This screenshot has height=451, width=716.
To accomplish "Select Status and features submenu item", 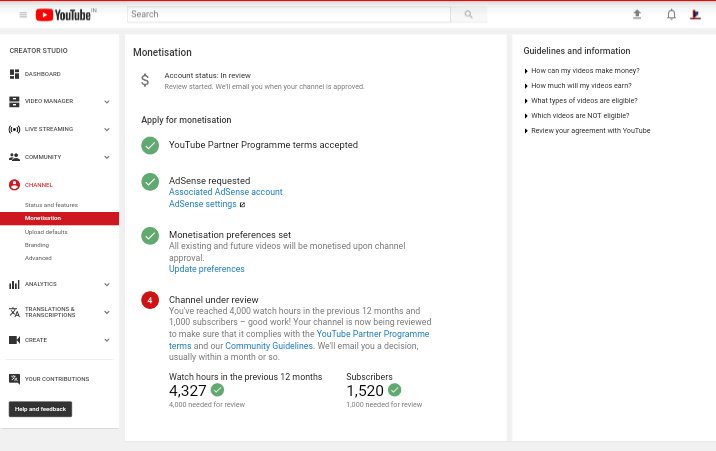I will (x=51, y=205).
